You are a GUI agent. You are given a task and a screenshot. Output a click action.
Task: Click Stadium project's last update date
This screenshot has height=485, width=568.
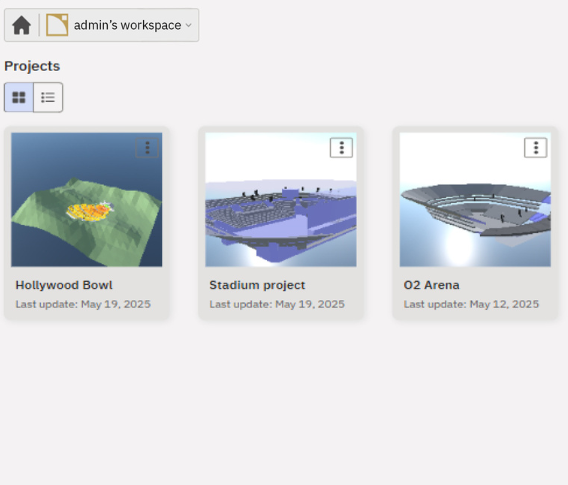pyautogui.click(x=277, y=304)
